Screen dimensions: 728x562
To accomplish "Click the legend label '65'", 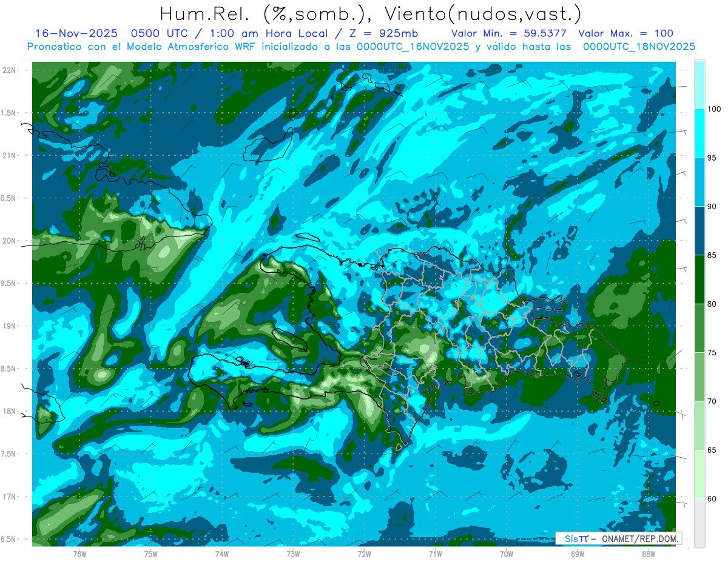I will pos(712,450).
